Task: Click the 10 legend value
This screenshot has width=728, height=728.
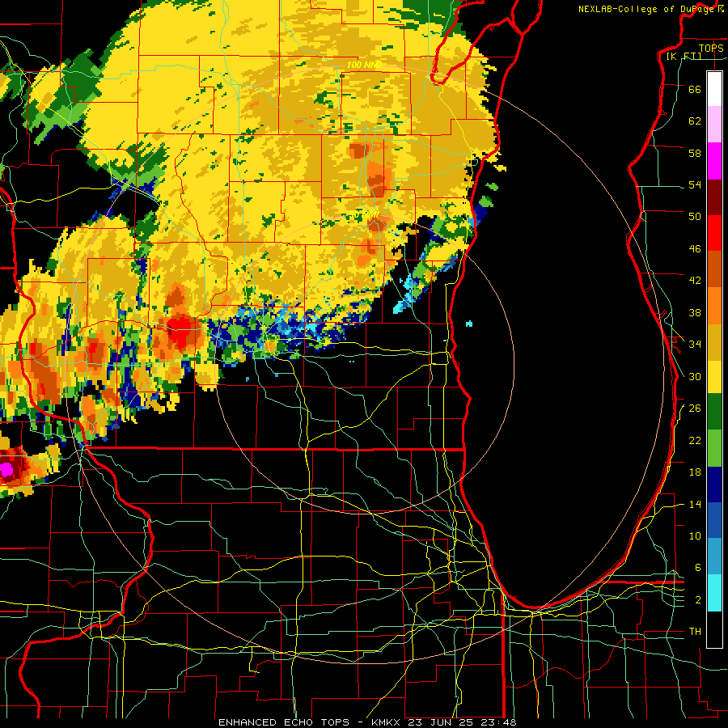Action: [x=695, y=536]
